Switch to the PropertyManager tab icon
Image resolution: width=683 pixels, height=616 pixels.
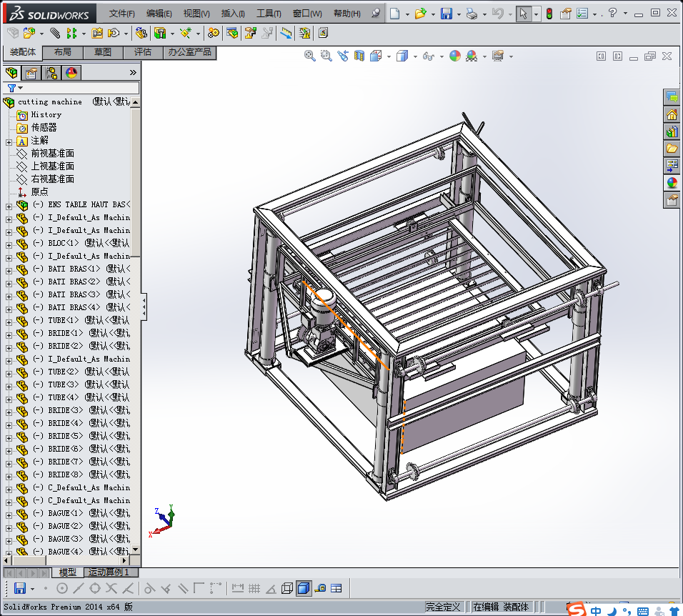pos(31,73)
